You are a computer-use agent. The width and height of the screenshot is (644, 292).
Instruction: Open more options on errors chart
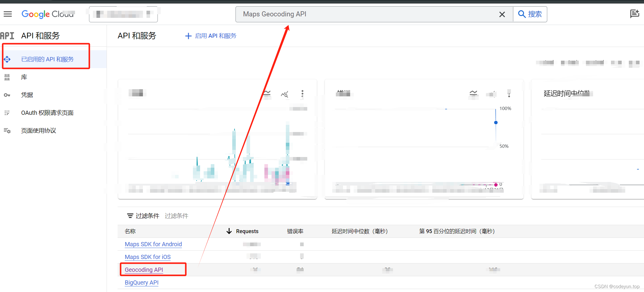coord(509,94)
